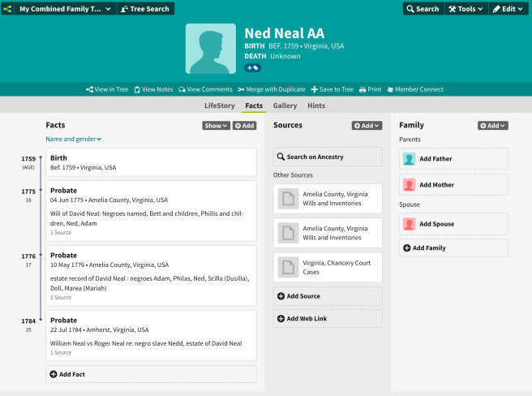Click the 1784 timeline marker
Image resolution: width=532 pixels, height=396 pixels.
click(41, 320)
